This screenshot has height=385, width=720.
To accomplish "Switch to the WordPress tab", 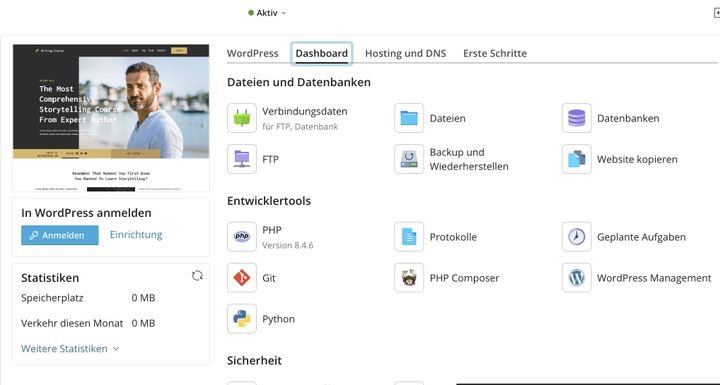I will click(253, 53).
